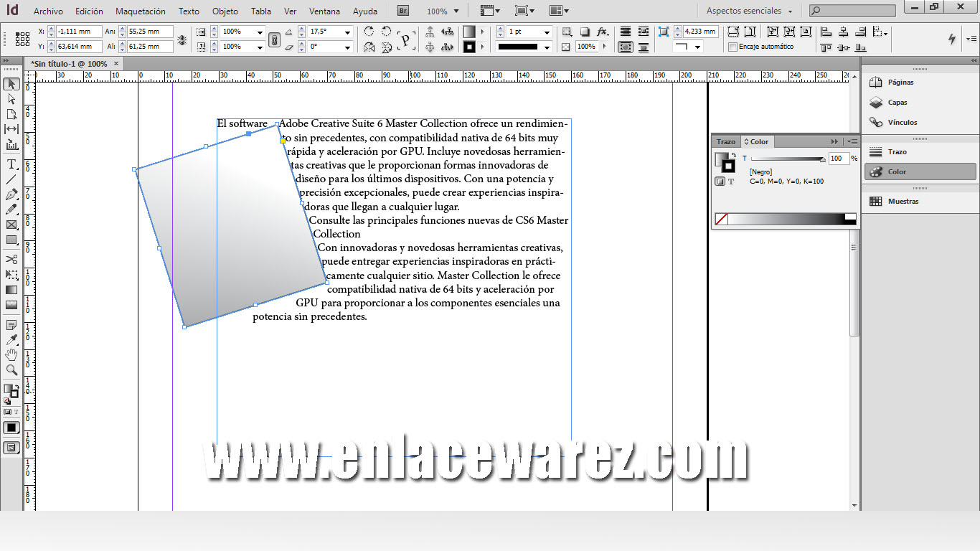Viewport: 980px width, 551px height.
Task: Open Aspectos esenciales workspace switcher
Action: coord(750,11)
